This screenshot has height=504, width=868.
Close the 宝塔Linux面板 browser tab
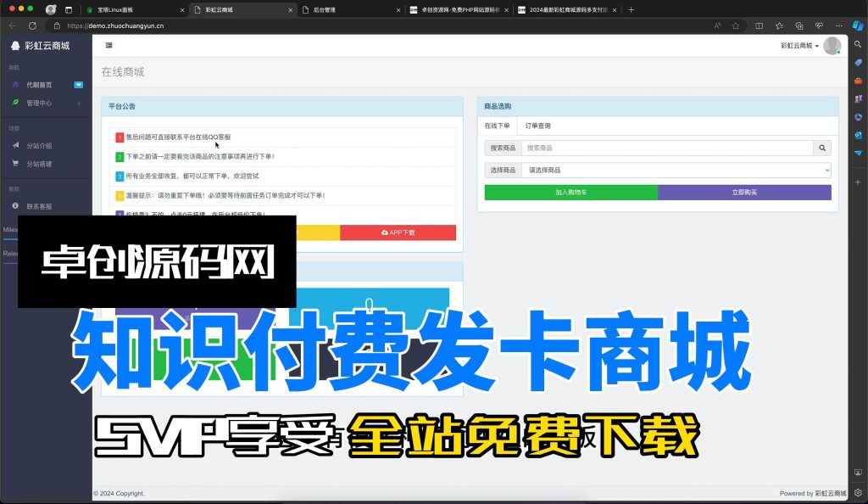[x=182, y=10]
